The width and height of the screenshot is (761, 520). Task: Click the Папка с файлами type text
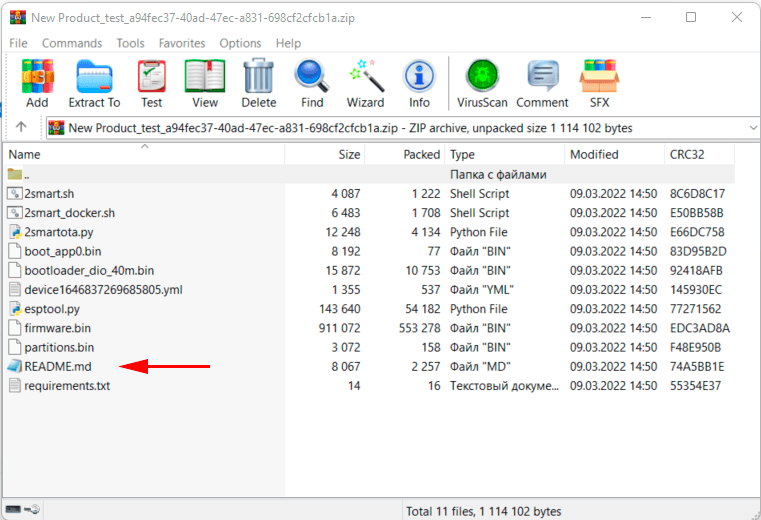click(498, 174)
